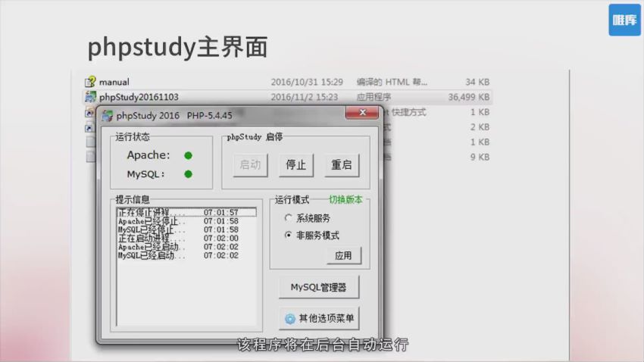Open the MySQL管理器 button
644x362 pixels.
319,287
